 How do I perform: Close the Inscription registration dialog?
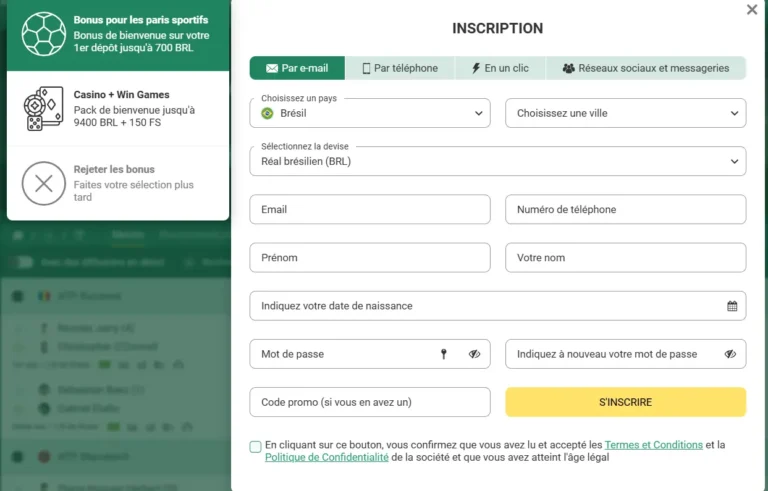752,10
